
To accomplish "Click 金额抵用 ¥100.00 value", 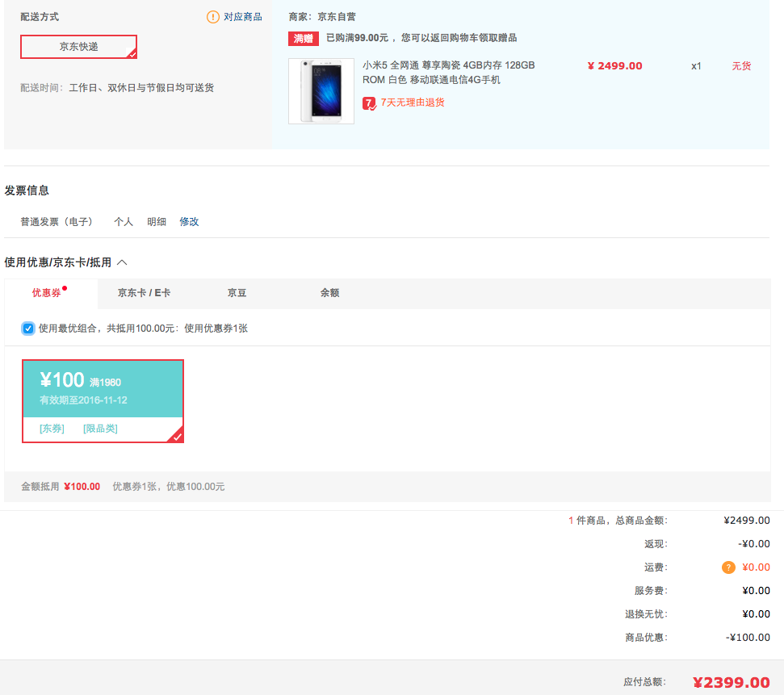I will click(82, 487).
